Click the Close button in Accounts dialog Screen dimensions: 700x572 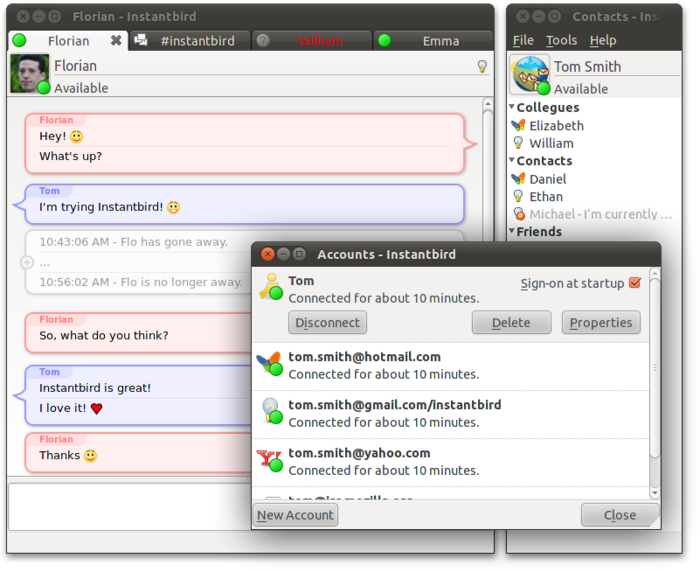620,515
